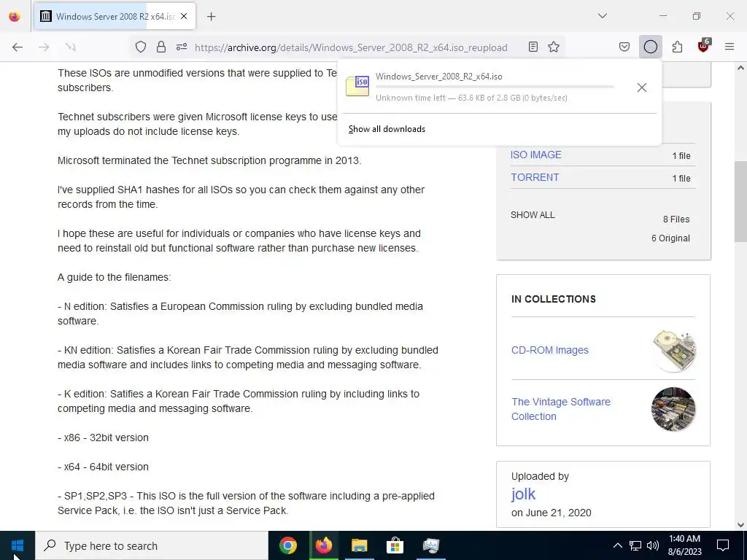Open the Firefox hamburger menu
The width and height of the screenshot is (747, 560).
click(729, 47)
